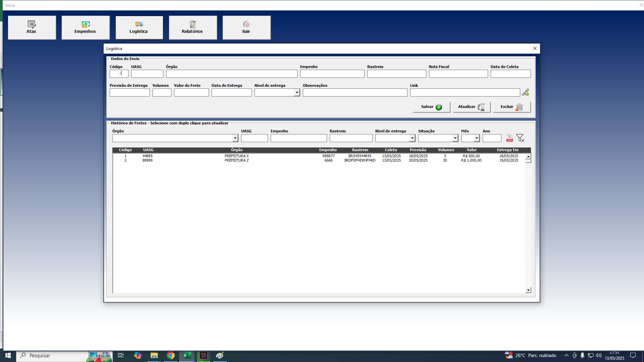Click the Sair power button
The image size is (644, 362).
247,27
